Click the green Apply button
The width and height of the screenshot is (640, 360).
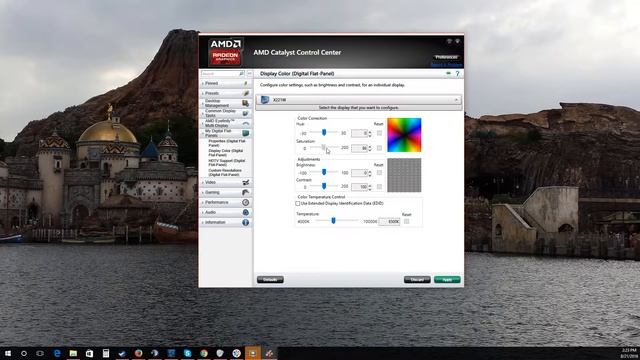pos(447,280)
